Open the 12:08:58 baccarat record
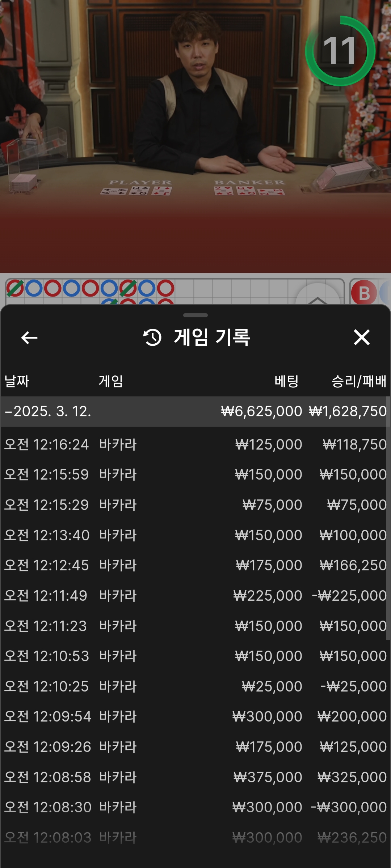 coord(195,777)
